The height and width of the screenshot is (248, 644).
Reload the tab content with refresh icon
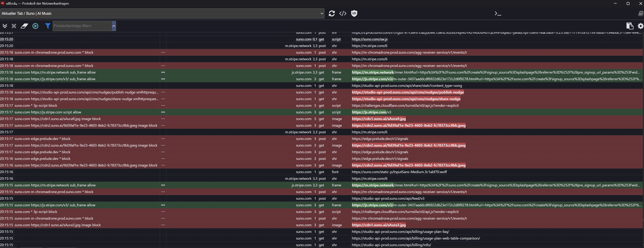pos(332,13)
